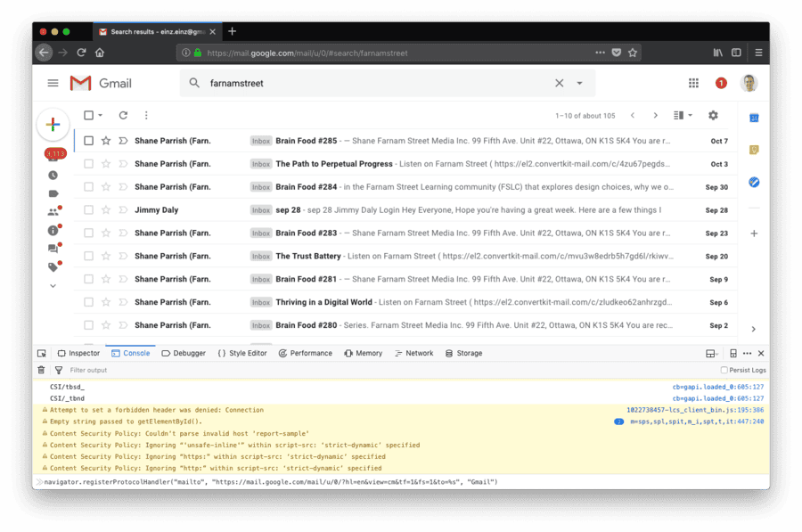
Task: Click the Gmail settings gear icon
Action: click(x=713, y=115)
